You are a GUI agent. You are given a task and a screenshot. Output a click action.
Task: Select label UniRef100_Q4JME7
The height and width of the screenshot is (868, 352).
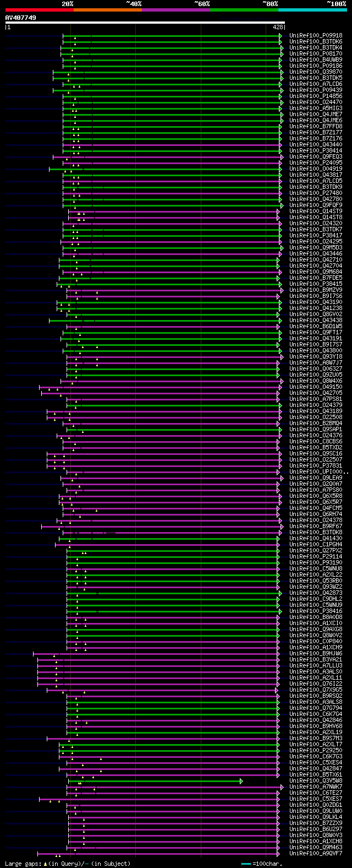pyautogui.click(x=316, y=115)
